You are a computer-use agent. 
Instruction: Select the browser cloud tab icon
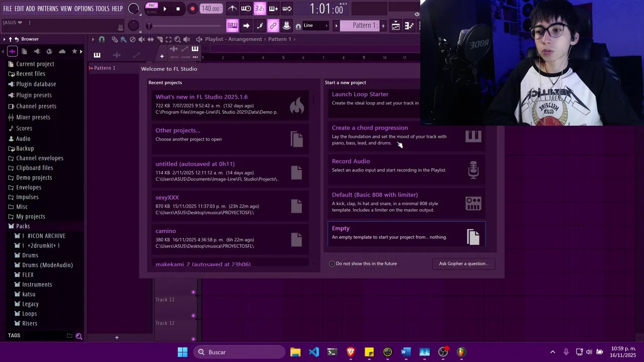pyautogui.click(x=62, y=51)
